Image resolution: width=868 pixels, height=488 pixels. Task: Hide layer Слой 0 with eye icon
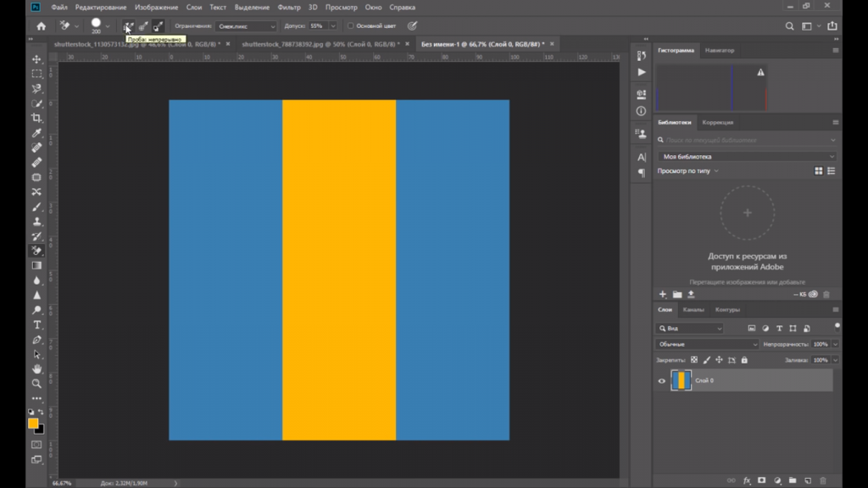coord(662,380)
